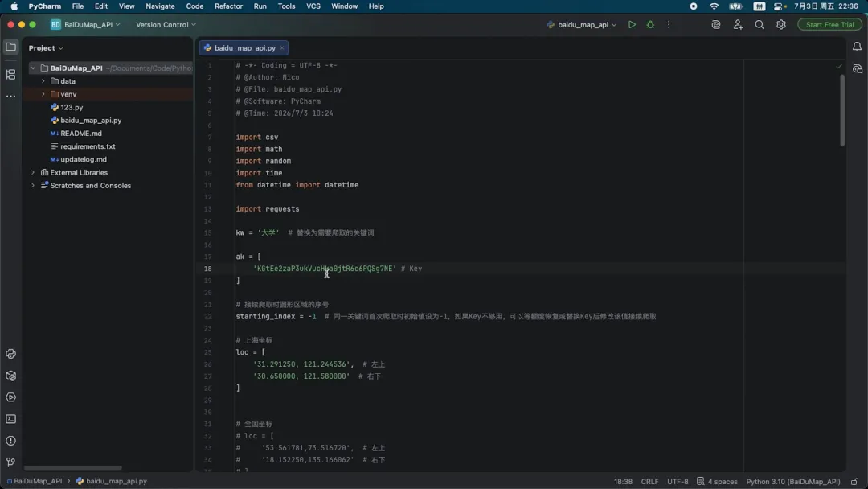
Task: Click the 'import requests' line
Action: (268, 209)
